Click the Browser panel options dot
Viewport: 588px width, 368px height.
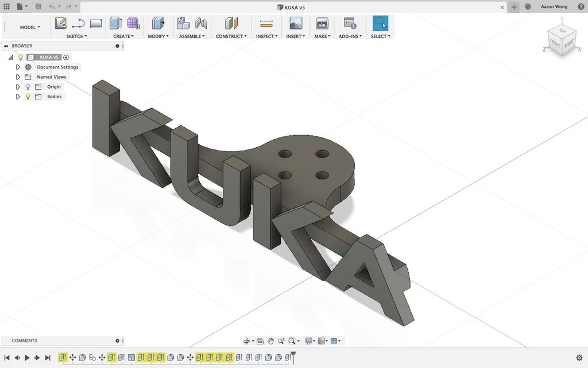coord(117,46)
